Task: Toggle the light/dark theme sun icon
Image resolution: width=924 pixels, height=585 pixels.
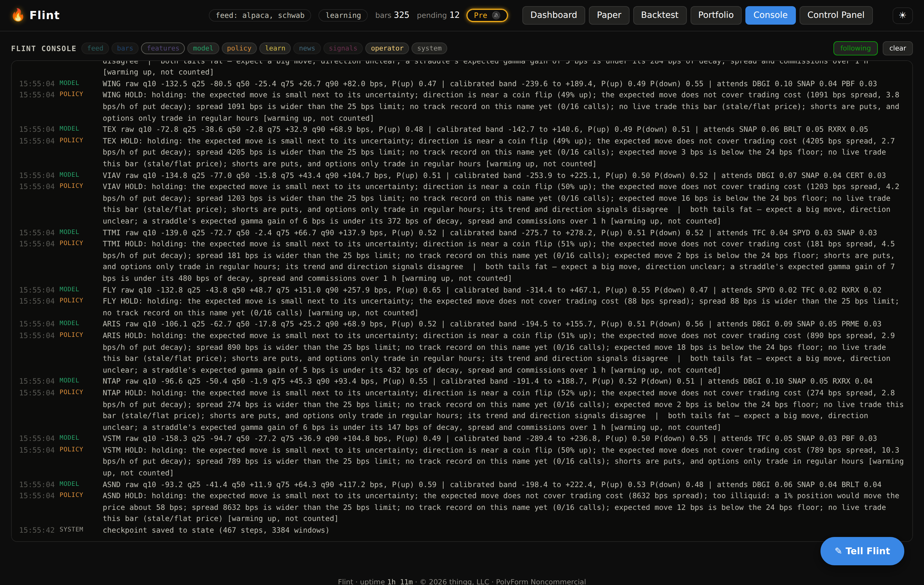Action: click(x=902, y=15)
